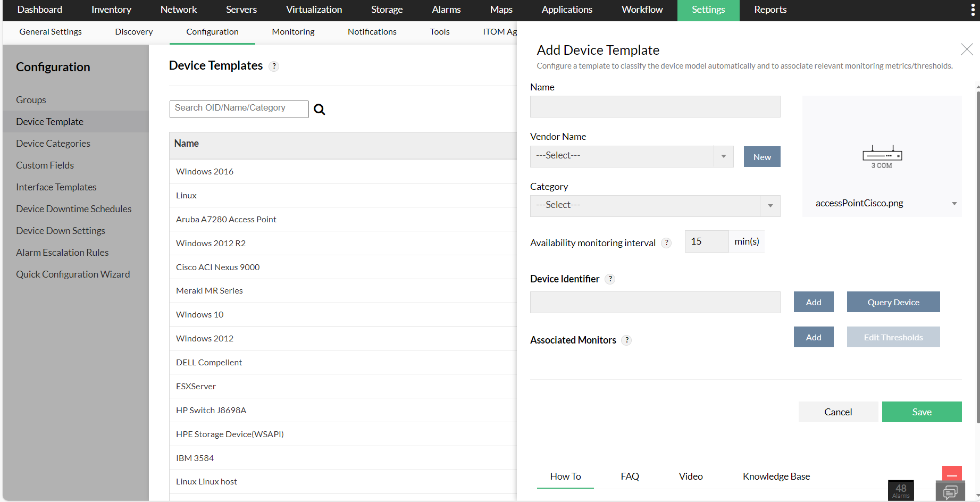Screen dimensions: 980x502
Task: Click help icon beside Availability monitoring interval
Action: tap(666, 242)
